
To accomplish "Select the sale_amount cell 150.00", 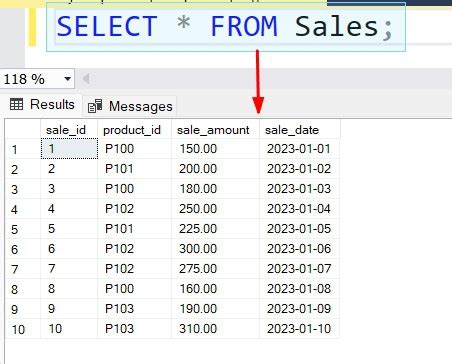I will pyautogui.click(x=215, y=149).
